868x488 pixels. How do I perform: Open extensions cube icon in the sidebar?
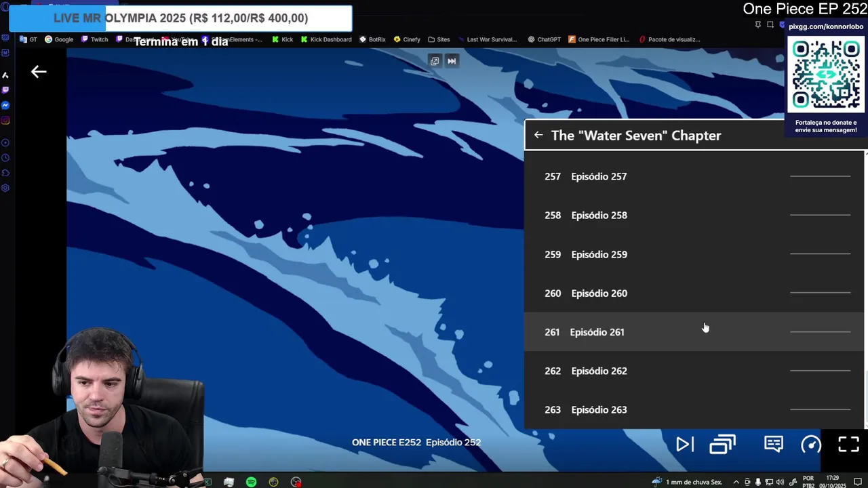coord(5,173)
